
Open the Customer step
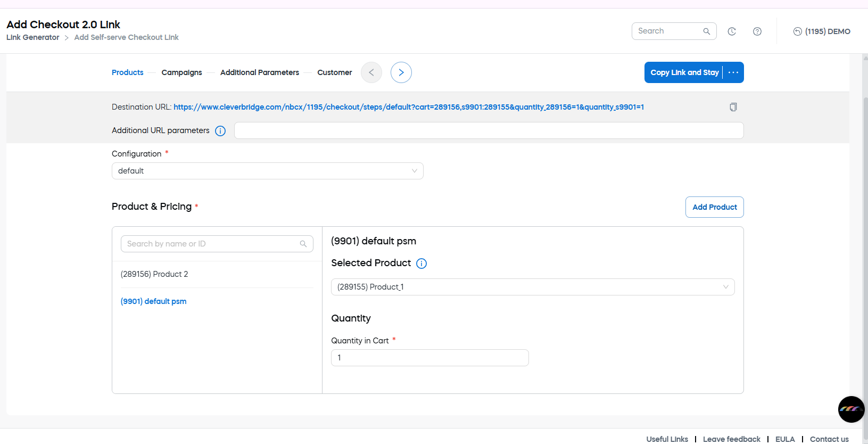tap(334, 72)
